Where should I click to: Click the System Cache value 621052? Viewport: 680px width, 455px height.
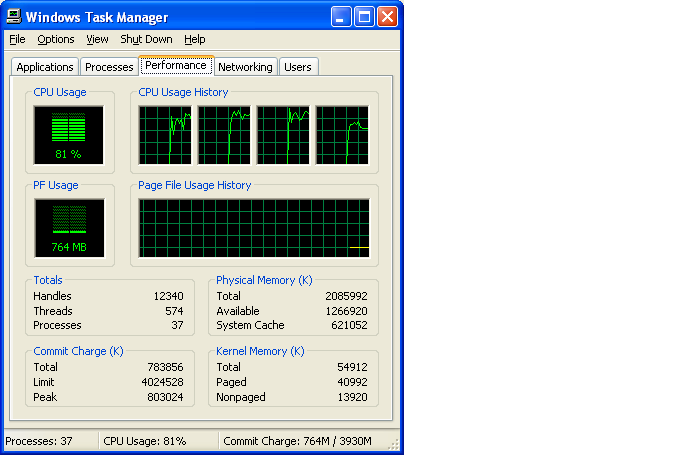[349, 325]
